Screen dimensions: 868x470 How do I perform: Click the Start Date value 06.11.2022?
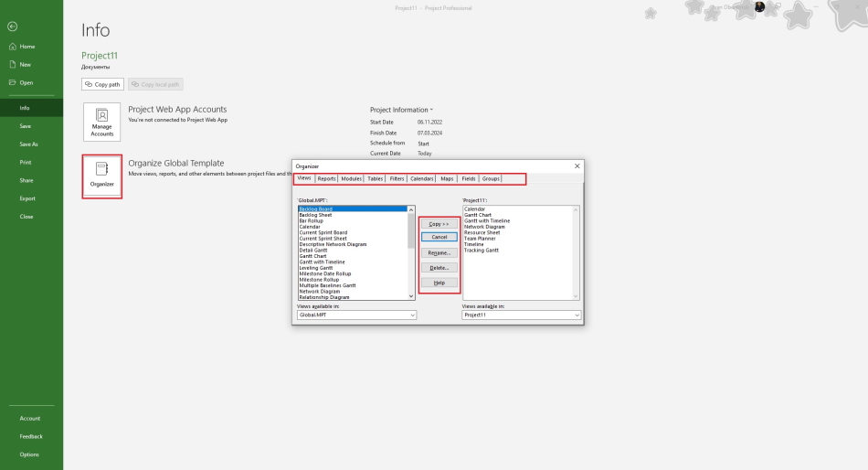pos(429,122)
